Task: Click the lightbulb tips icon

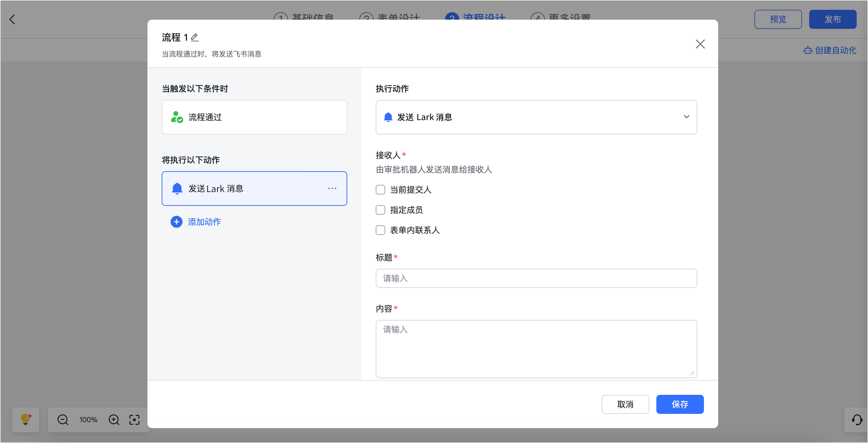Action: point(26,420)
